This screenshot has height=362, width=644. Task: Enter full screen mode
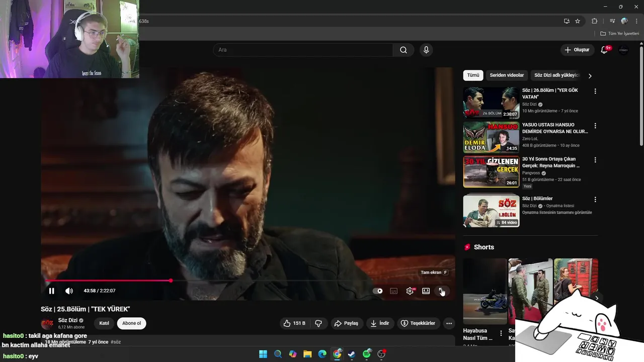441,291
